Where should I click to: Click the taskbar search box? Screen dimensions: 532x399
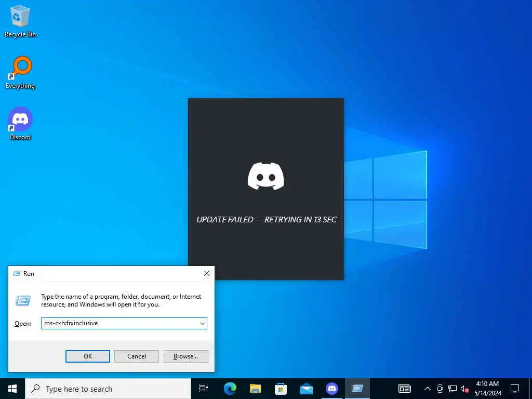tap(108, 389)
